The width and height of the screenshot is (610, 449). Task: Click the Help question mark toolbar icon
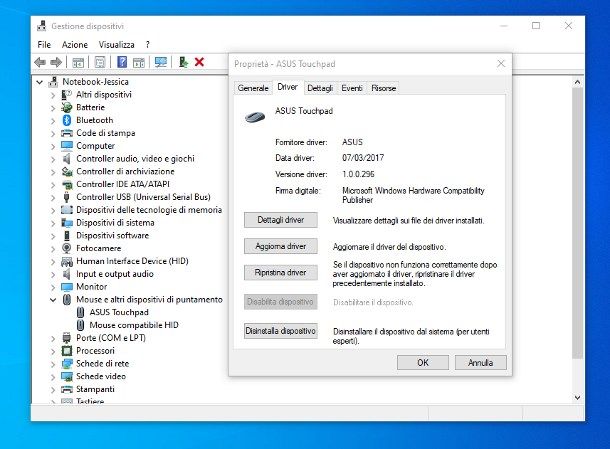coord(122,62)
